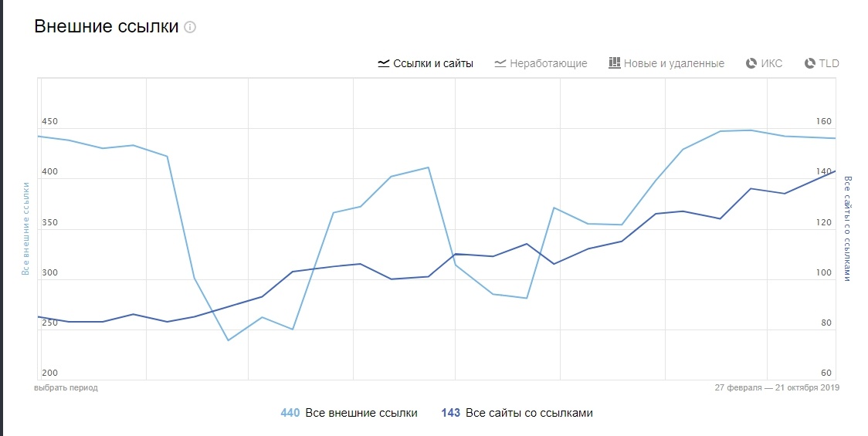
Task: Open the Неработающие tab
Action: 548,63
